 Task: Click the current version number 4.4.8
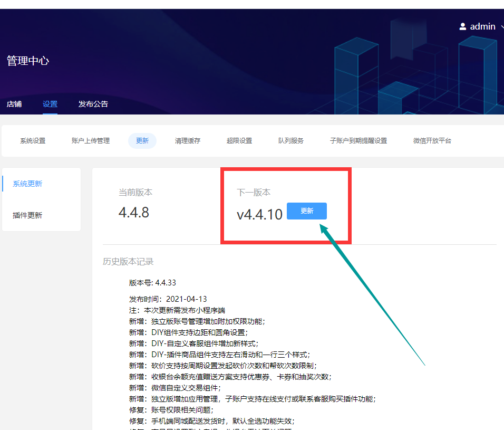point(134,212)
